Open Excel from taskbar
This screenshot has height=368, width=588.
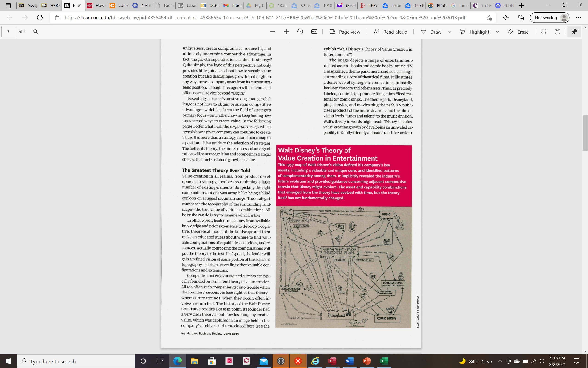[384, 361]
